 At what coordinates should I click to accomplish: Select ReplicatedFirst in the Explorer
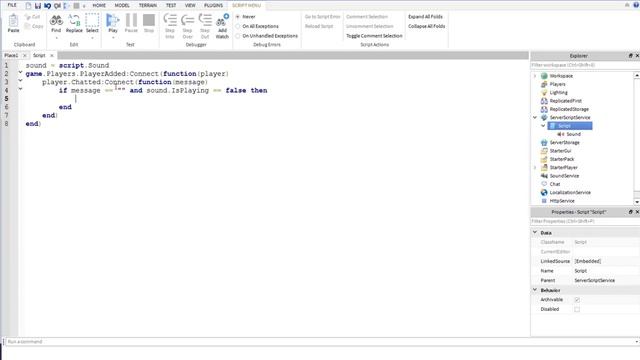[565, 101]
